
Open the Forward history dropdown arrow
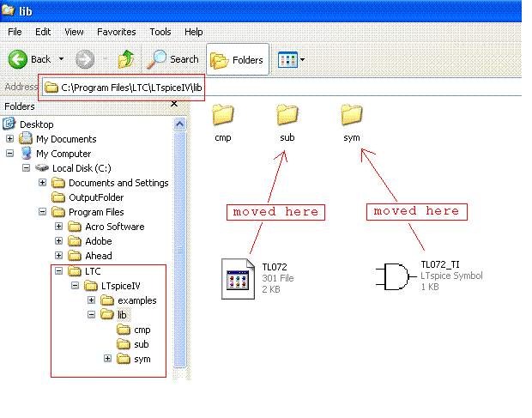[x=105, y=59]
